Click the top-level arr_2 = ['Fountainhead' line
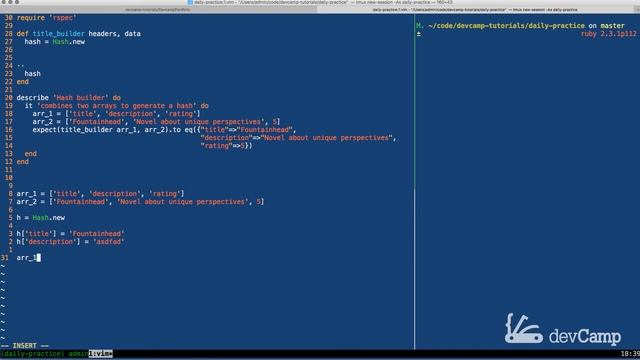640x360 pixels. point(140,202)
